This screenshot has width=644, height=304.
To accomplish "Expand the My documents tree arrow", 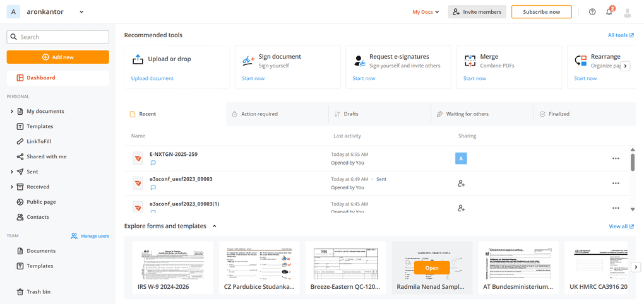I will (11, 111).
